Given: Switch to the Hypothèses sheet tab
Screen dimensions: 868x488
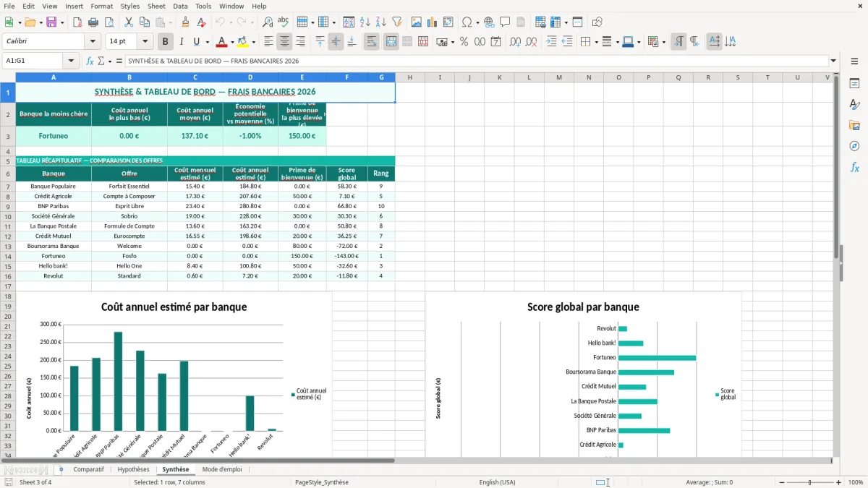Looking at the screenshot, I should tap(133, 469).
